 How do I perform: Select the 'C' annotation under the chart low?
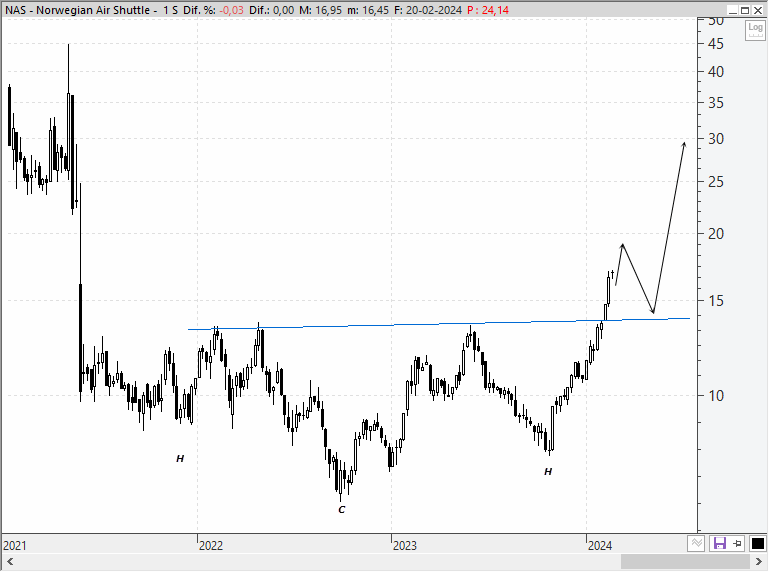click(x=342, y=510)
